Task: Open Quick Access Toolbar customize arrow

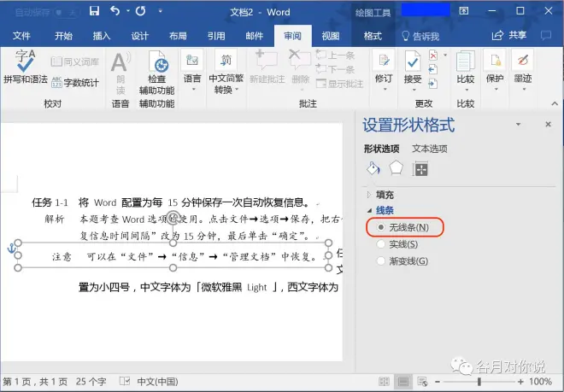Action: 161,11
